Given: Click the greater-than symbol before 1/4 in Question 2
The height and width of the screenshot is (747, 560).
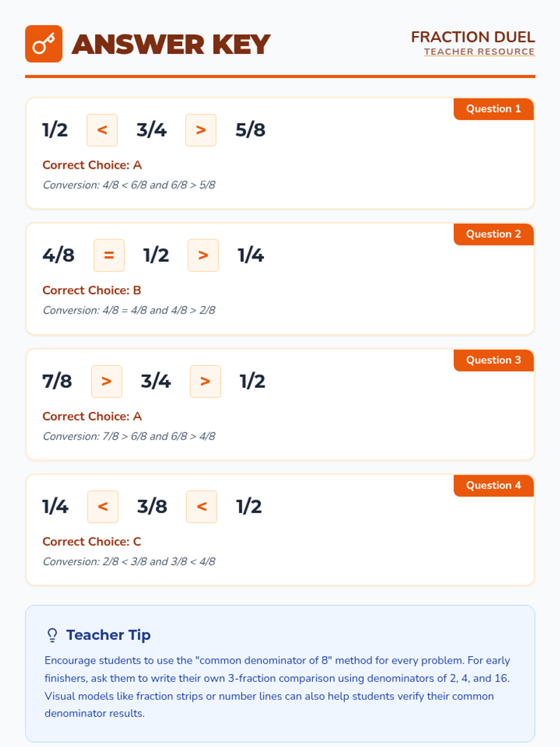Looking at the screenshot, I should (203, 255).
